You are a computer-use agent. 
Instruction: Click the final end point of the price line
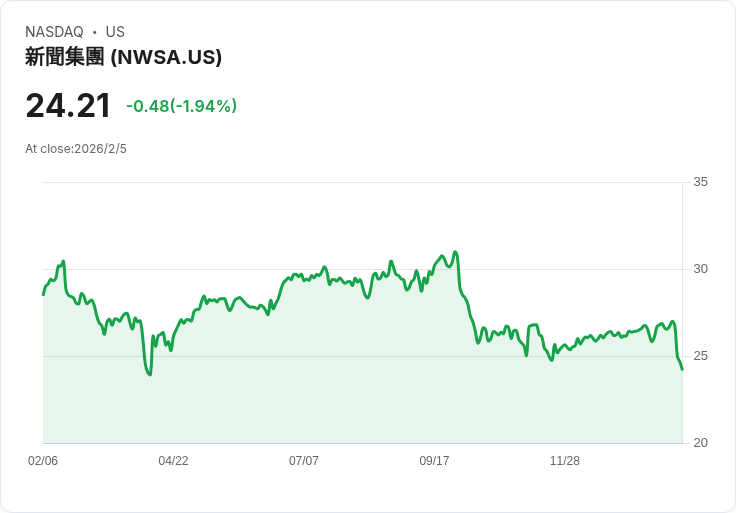point(682,369)
